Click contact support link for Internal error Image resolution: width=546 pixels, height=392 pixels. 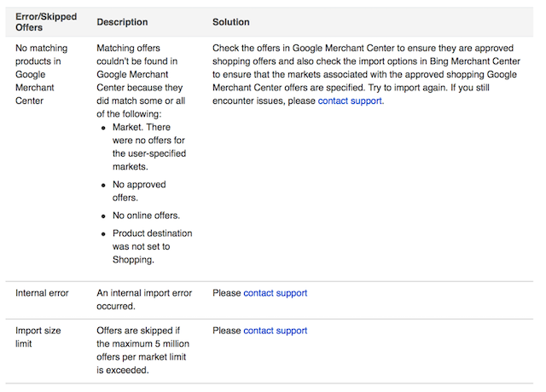(275, 293)
